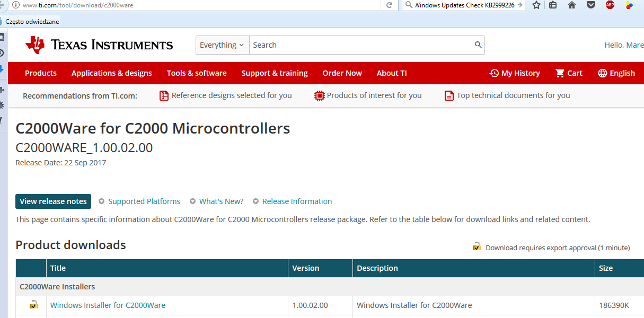Open the Cart link
644x318 pixels.
575,73
